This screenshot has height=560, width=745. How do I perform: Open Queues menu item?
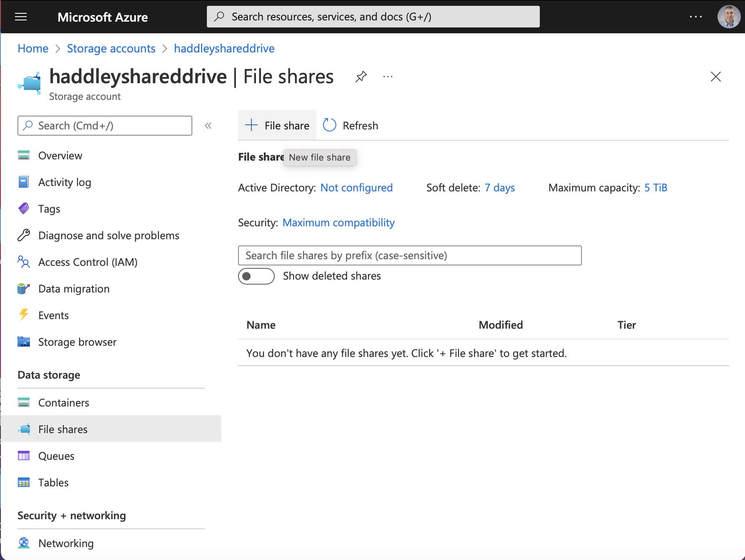point(56,456)
